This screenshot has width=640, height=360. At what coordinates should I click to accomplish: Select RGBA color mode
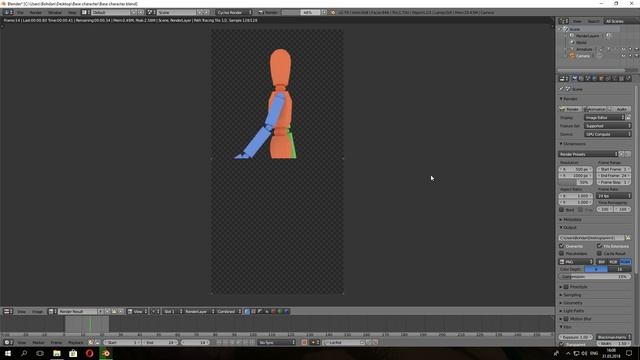click(x=625, y=262)
